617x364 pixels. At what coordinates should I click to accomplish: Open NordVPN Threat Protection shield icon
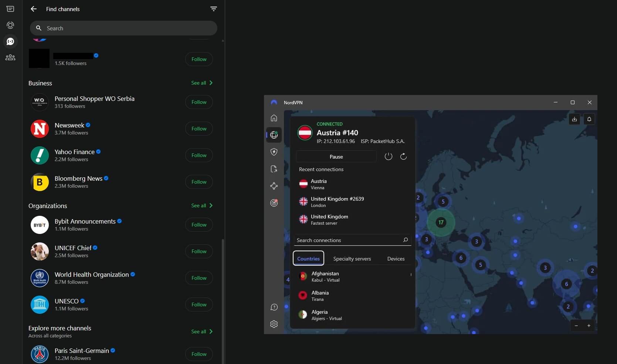[x=274, y=152]
